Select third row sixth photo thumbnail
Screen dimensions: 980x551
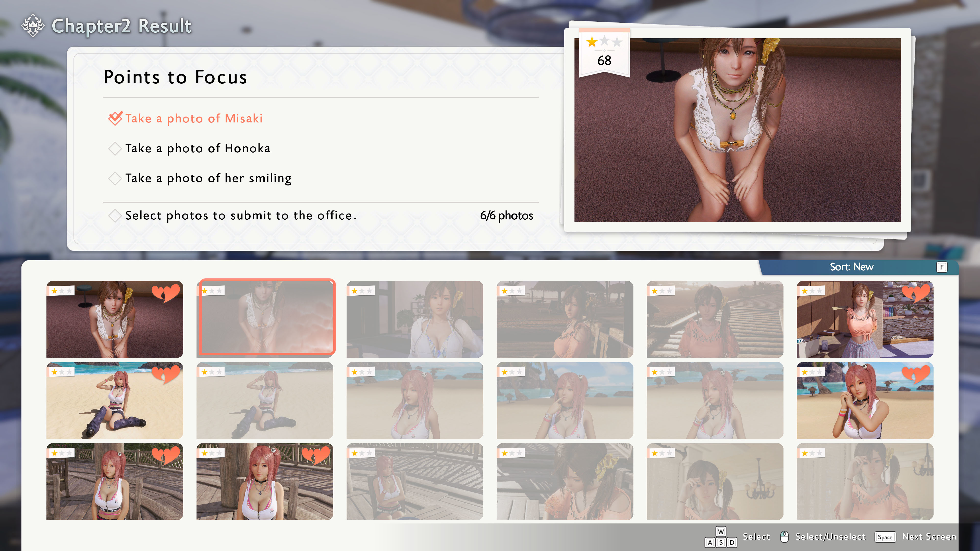(865, 481)
